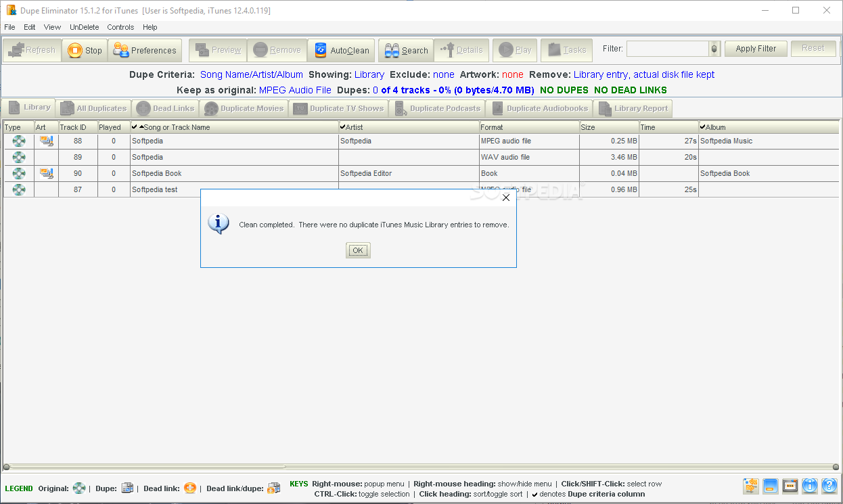Image resolution: width=843 pixels, height=504 pixels.
Task: Click the Stop toolbar button
Action: [85, 50]
